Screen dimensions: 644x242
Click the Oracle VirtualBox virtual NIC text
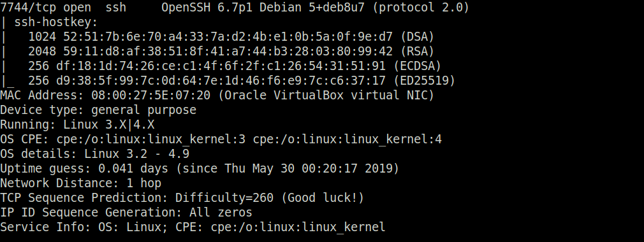coord(326,96)
